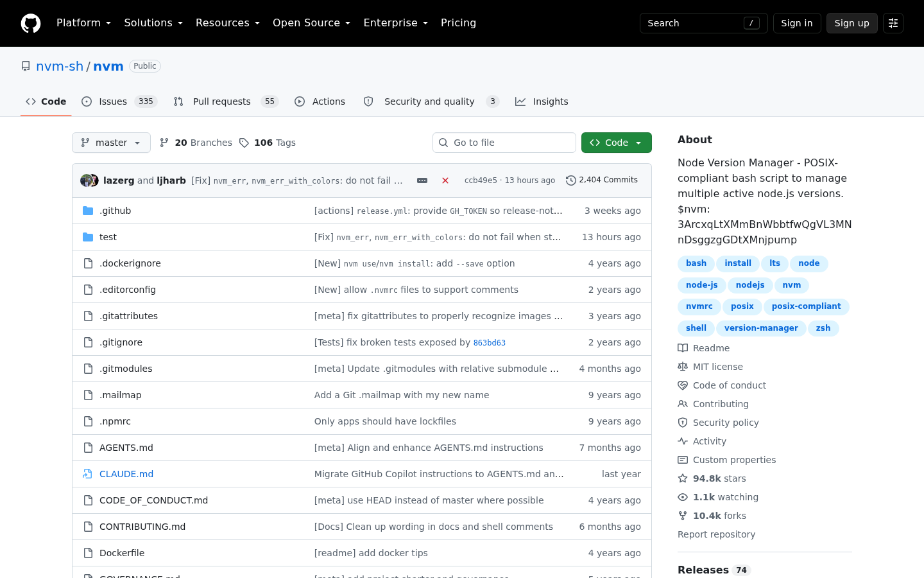Viewport: 924px width, 578px height.
Task: Open the .gitmodules file
Action: click(x=126, y=369)
